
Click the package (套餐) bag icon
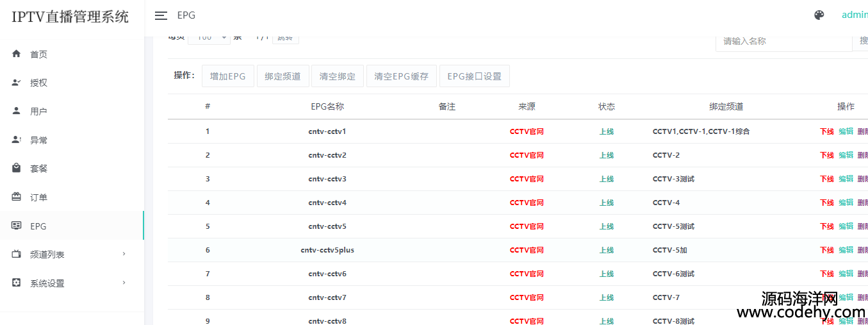(x=17, y=168)
